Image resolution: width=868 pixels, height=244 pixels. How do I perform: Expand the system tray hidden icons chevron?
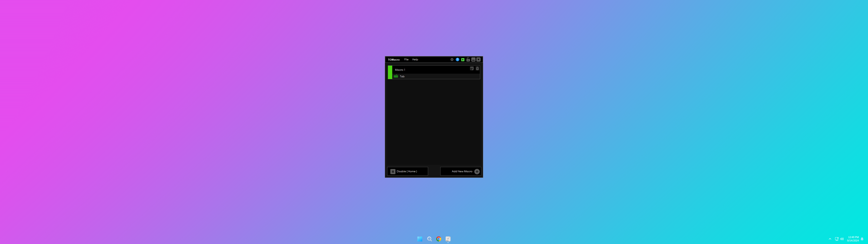[830, 239]
